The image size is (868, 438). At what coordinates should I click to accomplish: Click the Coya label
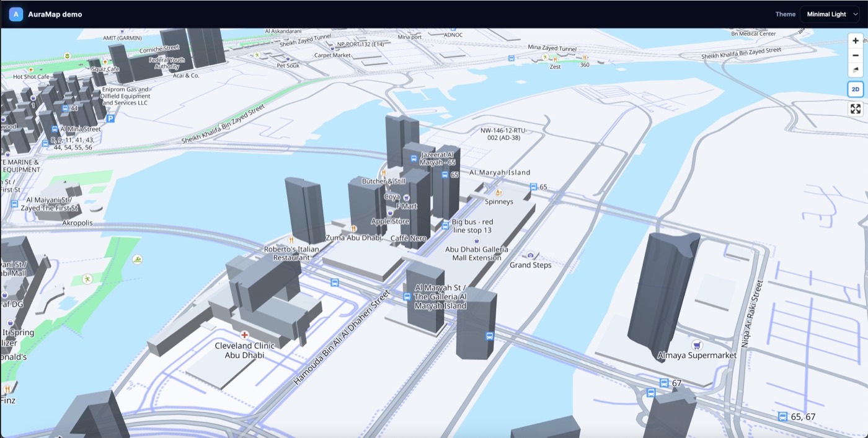(392, 196)
